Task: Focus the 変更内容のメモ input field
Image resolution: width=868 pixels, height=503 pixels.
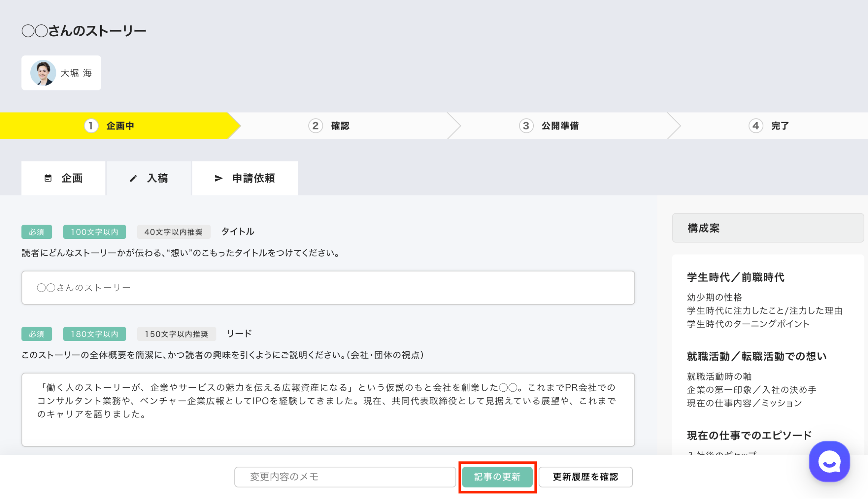Action: (345, 477)
